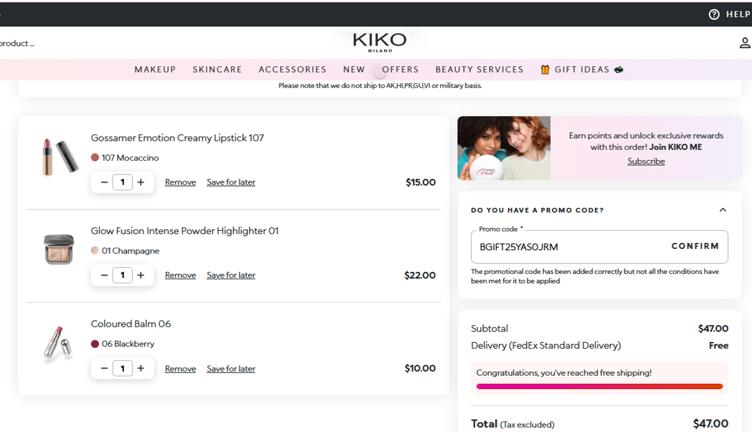Increase quantity of Coloured Balm 06
752x432 pixels.
click(x=141, y=368)
